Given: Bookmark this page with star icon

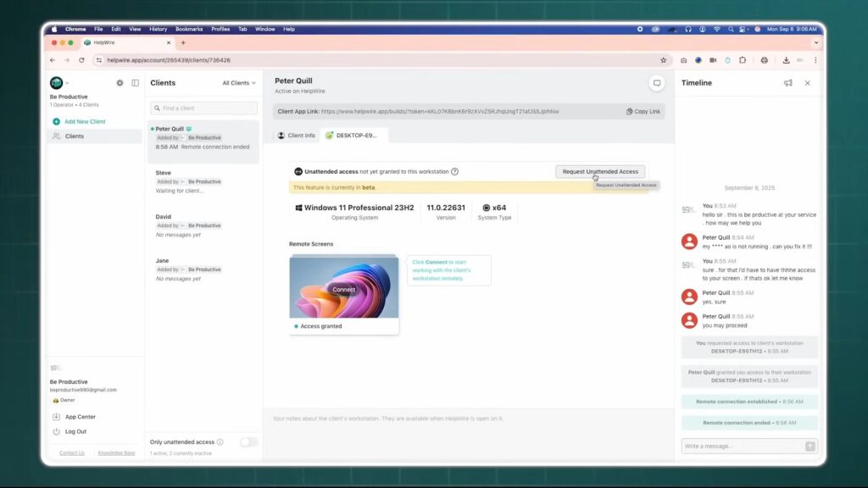Looking at the screenshot, I should (x=663, y=60).
